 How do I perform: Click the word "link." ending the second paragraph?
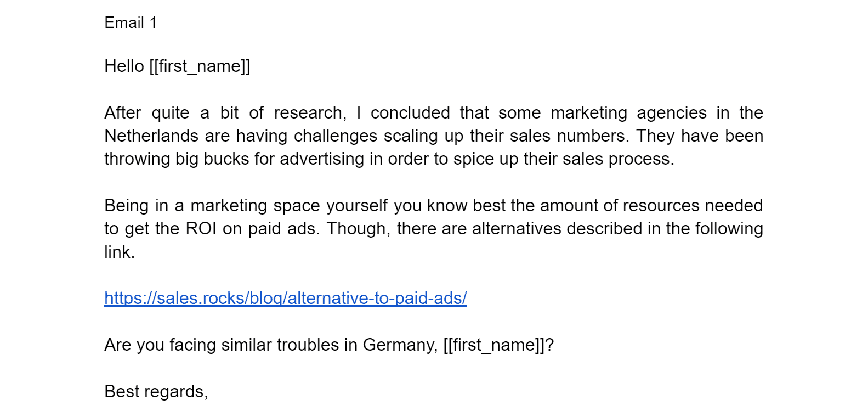pyautogui.click(x=120, y=252)
